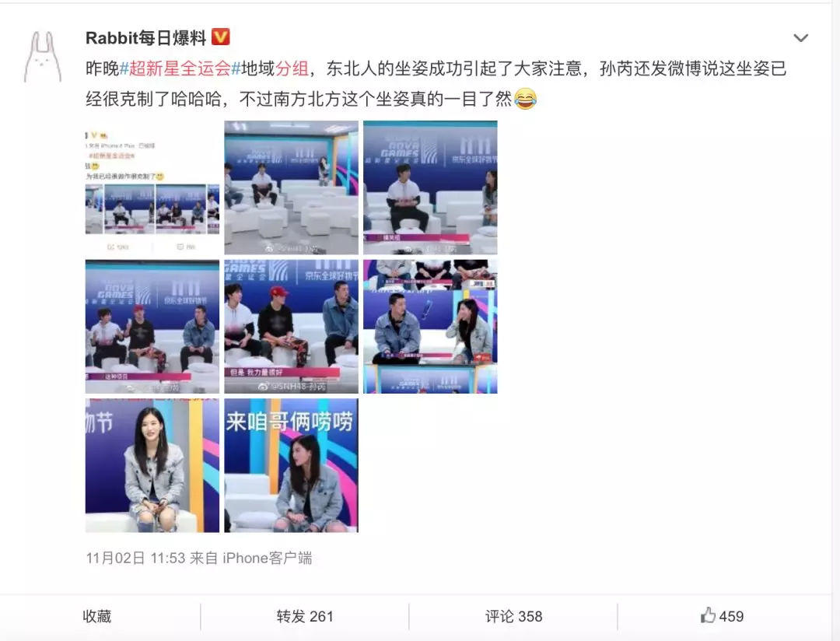
Task: Open first thumbnail showing Weibo screenshot
Action: click(x=152, y=187)
